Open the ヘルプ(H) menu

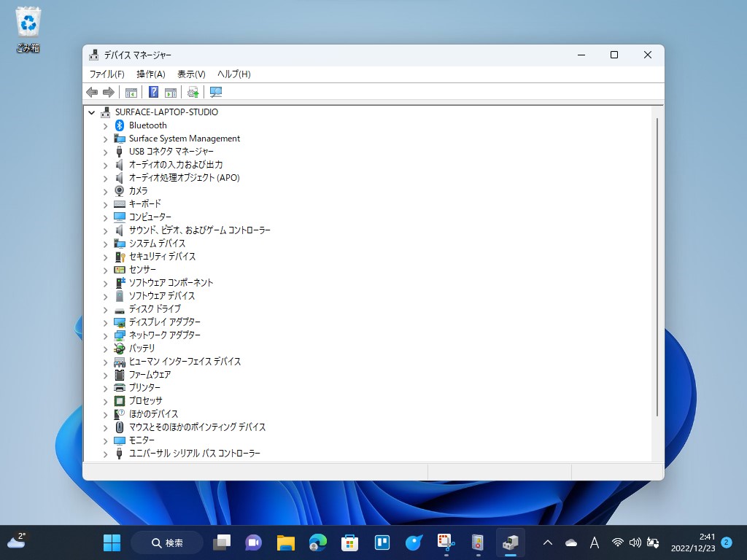(x=233, y=74)
